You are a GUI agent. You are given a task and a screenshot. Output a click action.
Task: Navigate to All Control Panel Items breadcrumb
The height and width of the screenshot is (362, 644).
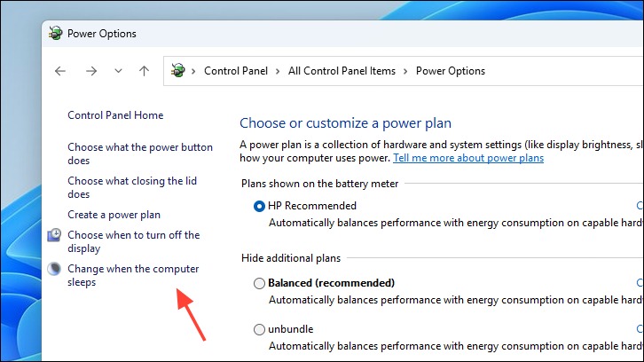tap(342, 71)
